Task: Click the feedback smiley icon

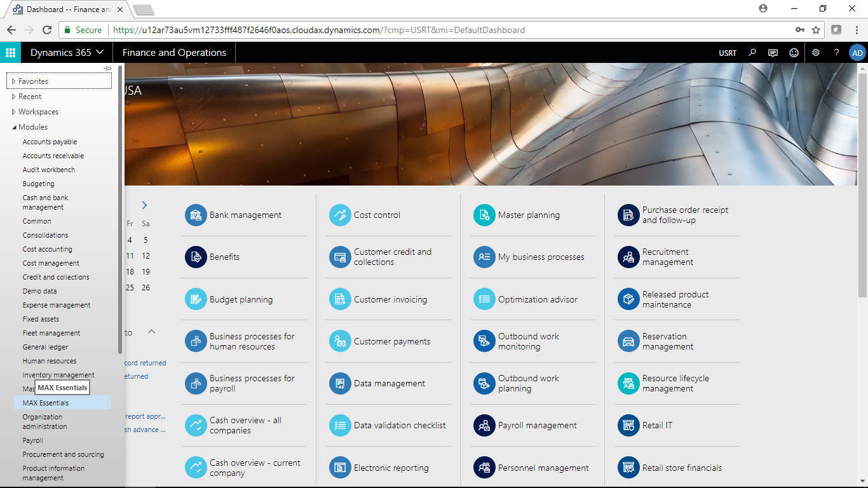Action: point(794,53)
